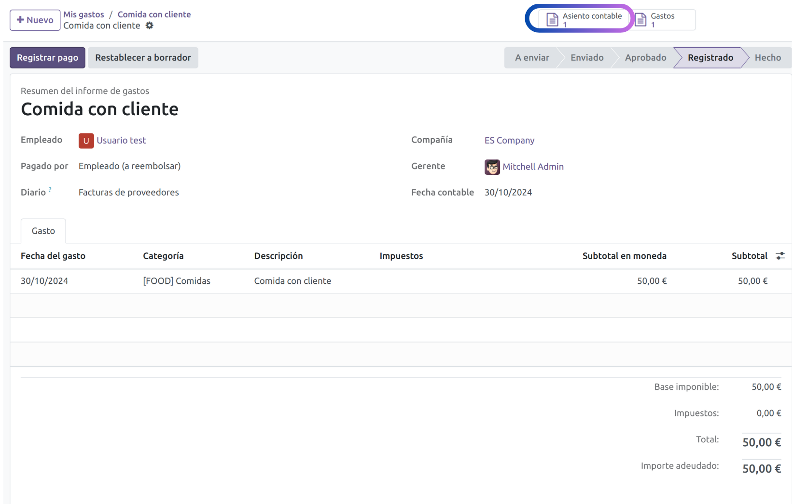Select the Enviado status stage
794x504 pixels.
point(587,58)
